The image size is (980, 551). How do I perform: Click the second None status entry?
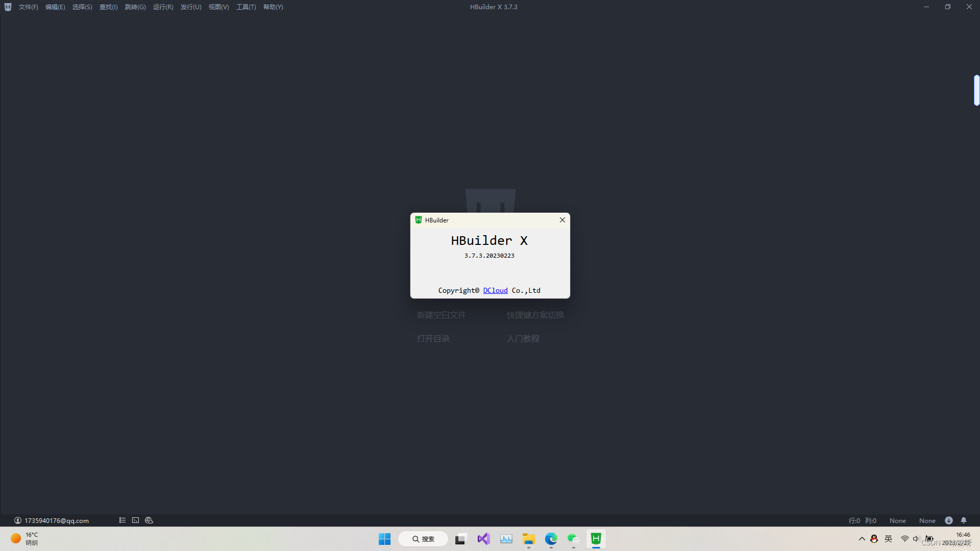927,521
